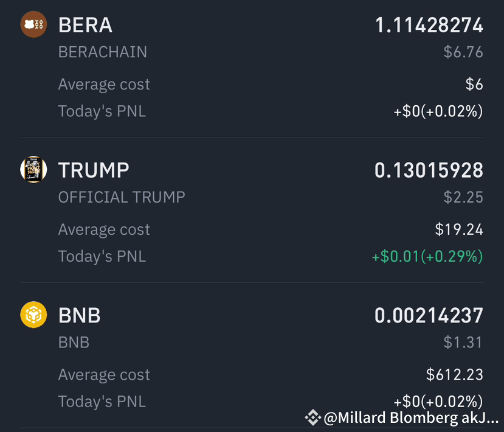Click BNB Today's PNL label
This screenshot has width=504, height=432.
[x=102, y=402]
